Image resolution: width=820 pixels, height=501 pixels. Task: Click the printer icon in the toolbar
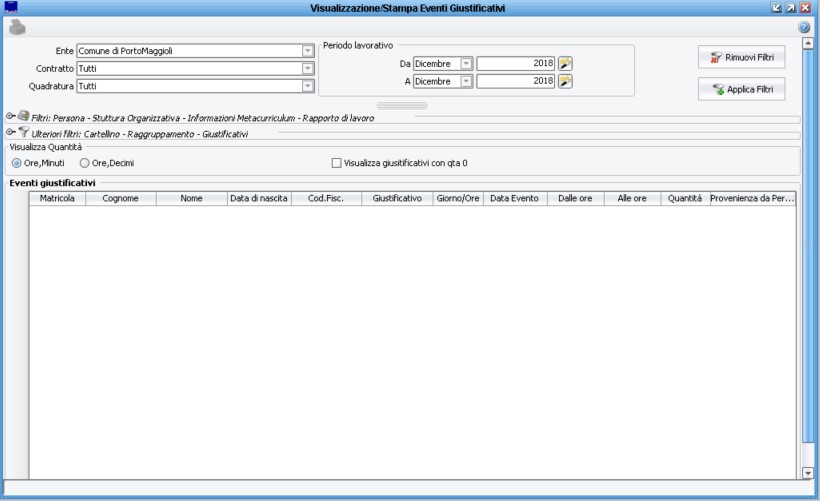(17, 28)
